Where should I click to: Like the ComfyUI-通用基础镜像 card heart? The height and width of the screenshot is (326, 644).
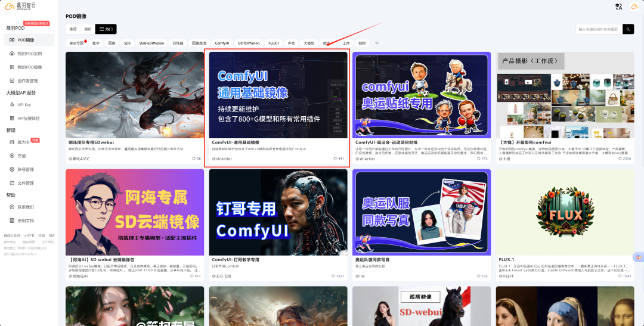(335, 159)
